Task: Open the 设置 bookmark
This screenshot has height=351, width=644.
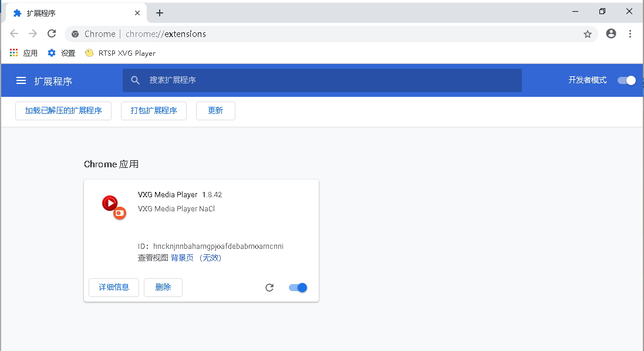Action: click(x=62, y=53)
